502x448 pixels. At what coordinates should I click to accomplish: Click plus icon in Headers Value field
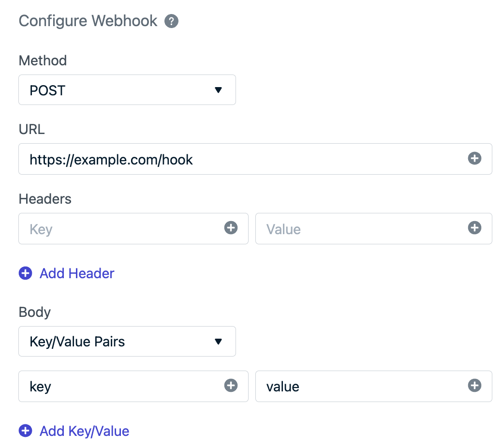pyautogui.click(x=474, y=228)
